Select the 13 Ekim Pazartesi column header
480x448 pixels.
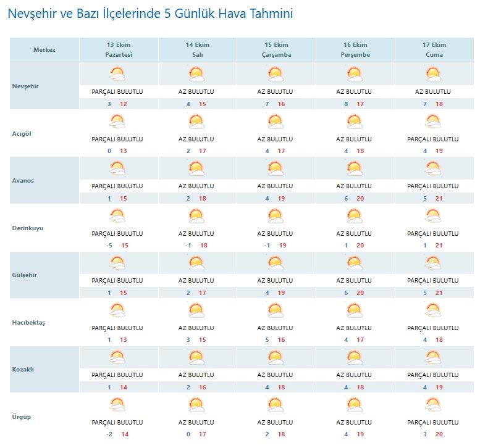coord(119,50)
